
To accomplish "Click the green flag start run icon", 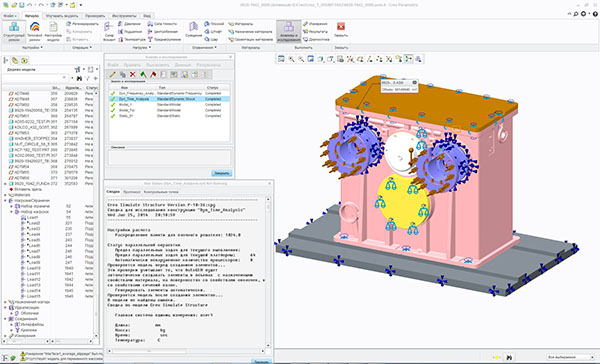I will (x=143, y=74).
